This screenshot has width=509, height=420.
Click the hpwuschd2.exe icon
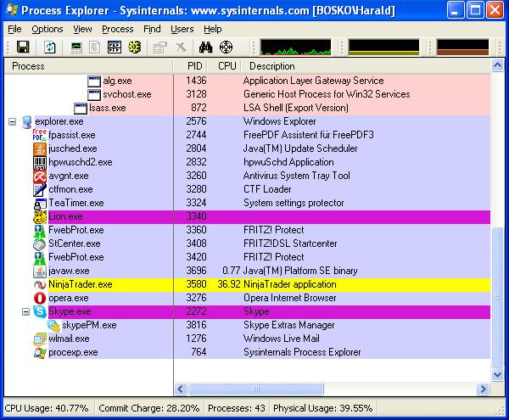pyautogui.click(x=40, y=163)
